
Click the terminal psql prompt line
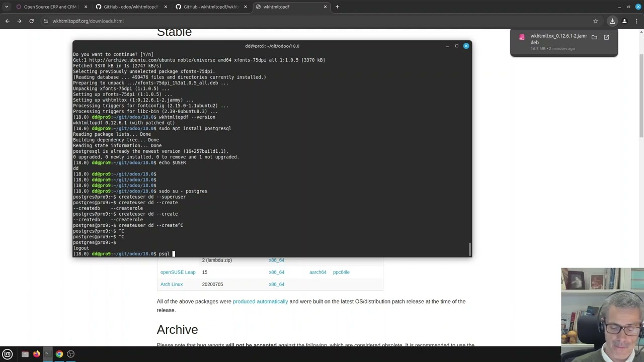(124, 254)
